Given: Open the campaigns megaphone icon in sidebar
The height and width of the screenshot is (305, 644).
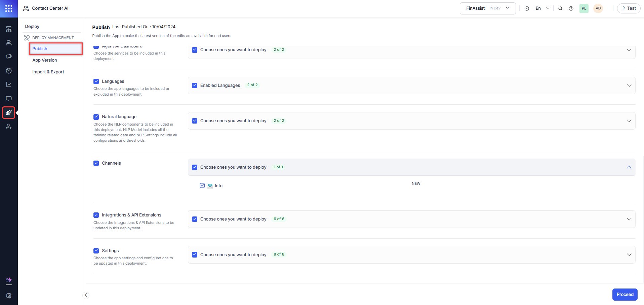Looking at the screenshot, I should [x=9, y=57].
